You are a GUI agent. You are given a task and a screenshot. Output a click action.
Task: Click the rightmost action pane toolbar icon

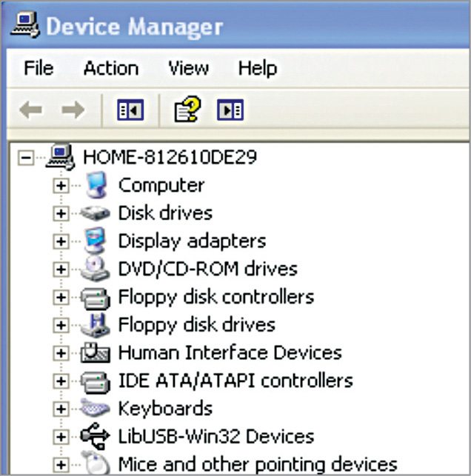(x=230, y=111)
